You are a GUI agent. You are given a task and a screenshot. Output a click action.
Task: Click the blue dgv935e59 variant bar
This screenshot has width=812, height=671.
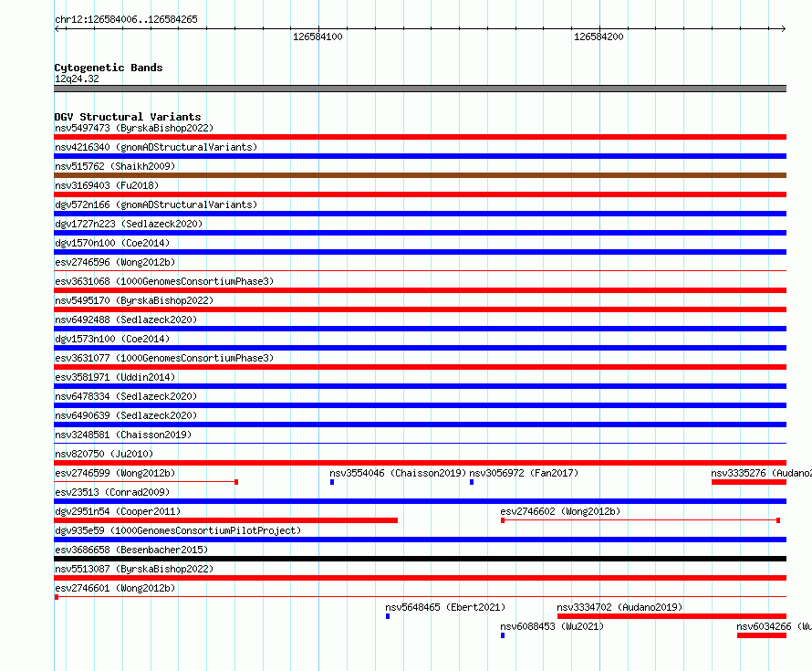(420, 540)
